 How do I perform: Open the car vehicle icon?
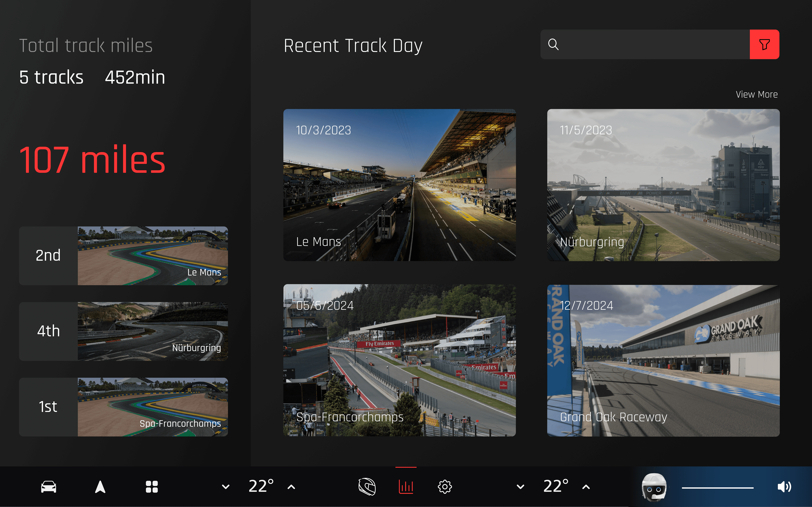pos(49,487)
